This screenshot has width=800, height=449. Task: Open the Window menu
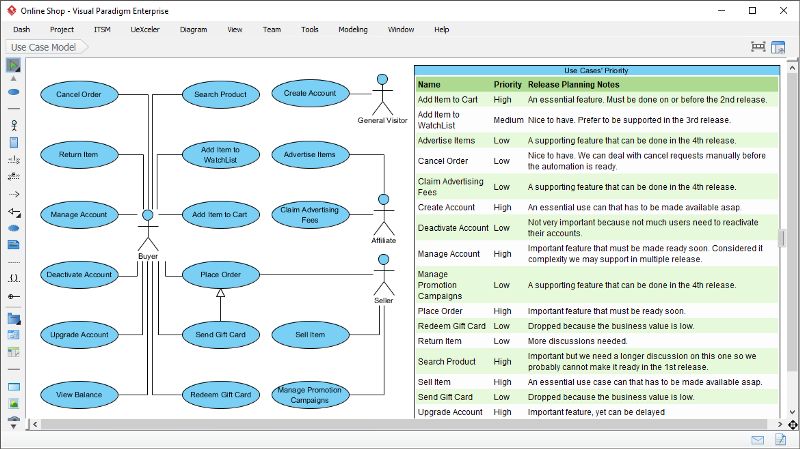(x=401, y=30)
